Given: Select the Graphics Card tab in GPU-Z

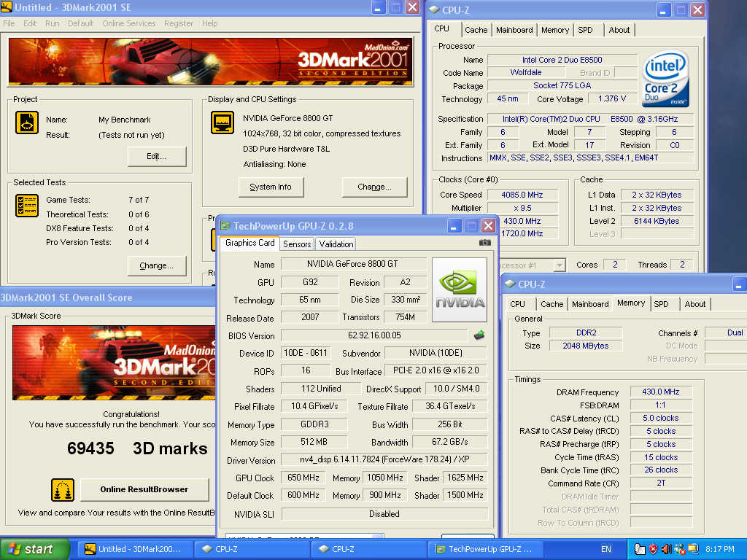Looking at the screenshot, I should [249, 243].
